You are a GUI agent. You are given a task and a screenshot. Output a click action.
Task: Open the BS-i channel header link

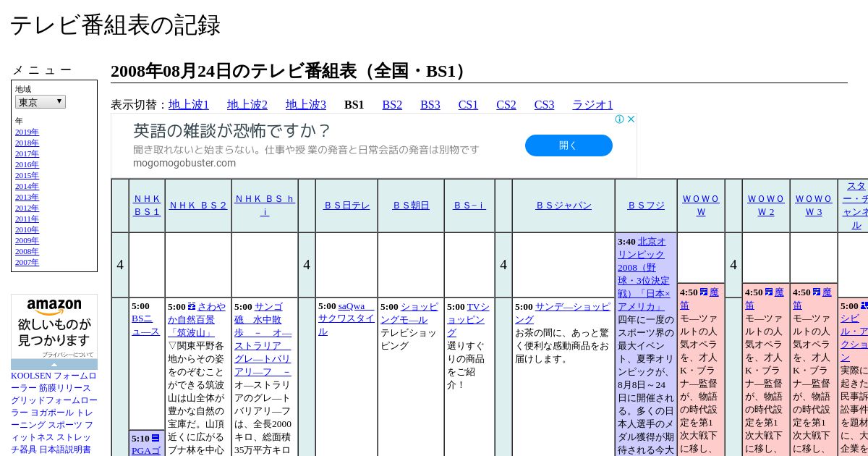coord(469,206)
